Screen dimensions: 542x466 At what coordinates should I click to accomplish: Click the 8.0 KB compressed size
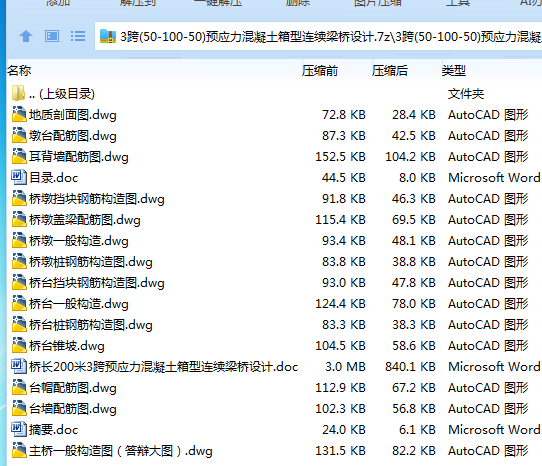[x=417, y=178]
